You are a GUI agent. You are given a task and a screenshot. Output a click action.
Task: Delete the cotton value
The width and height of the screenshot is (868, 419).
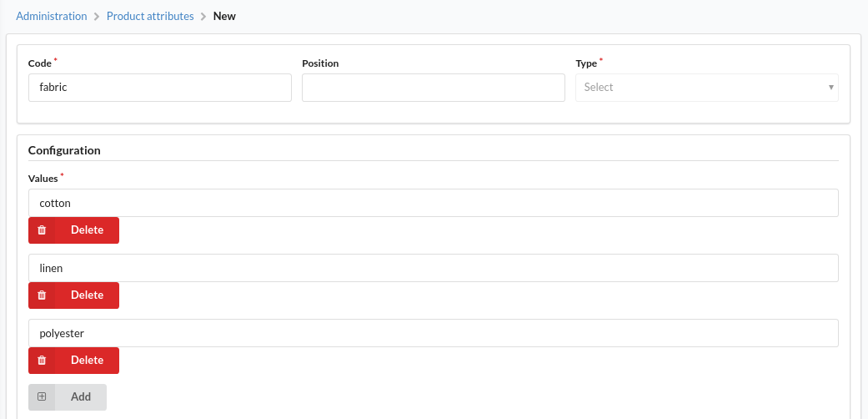click(x=73, y=230)
